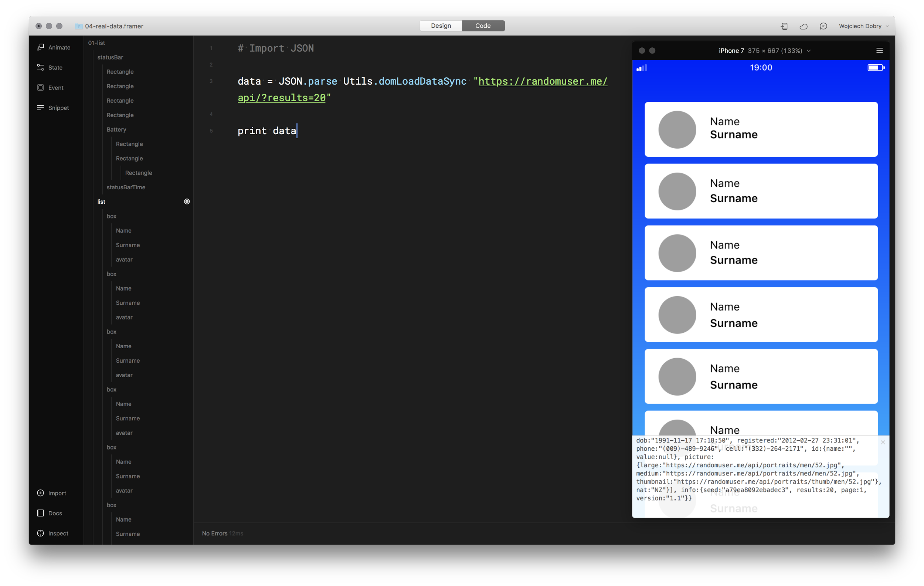Viewport: 924px width, 586px height.
Task: Click the signal bars icon in preview
Action: [x=642, y=68]
